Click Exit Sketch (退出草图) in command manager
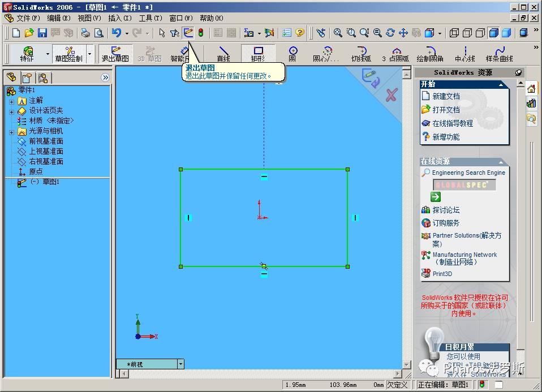This screenshot has height=392, width=542. tap(115, 54)
